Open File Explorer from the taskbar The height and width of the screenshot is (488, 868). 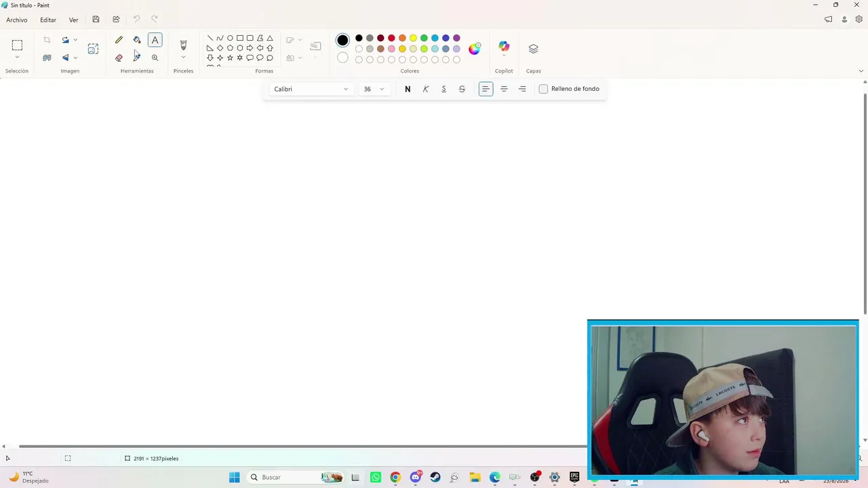(x=475, y=477)
